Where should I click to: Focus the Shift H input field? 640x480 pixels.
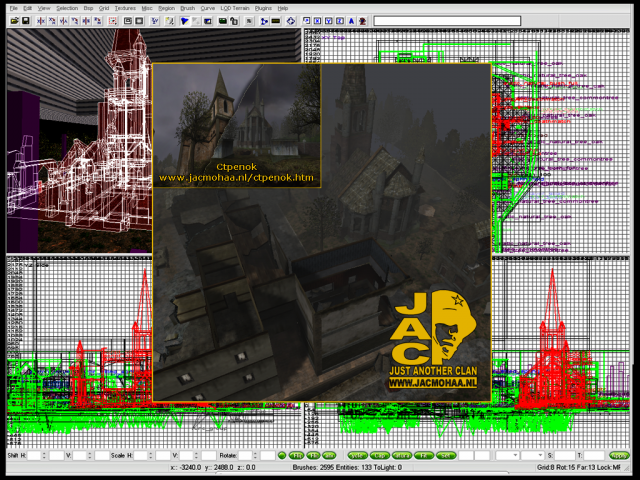point(34,456)
